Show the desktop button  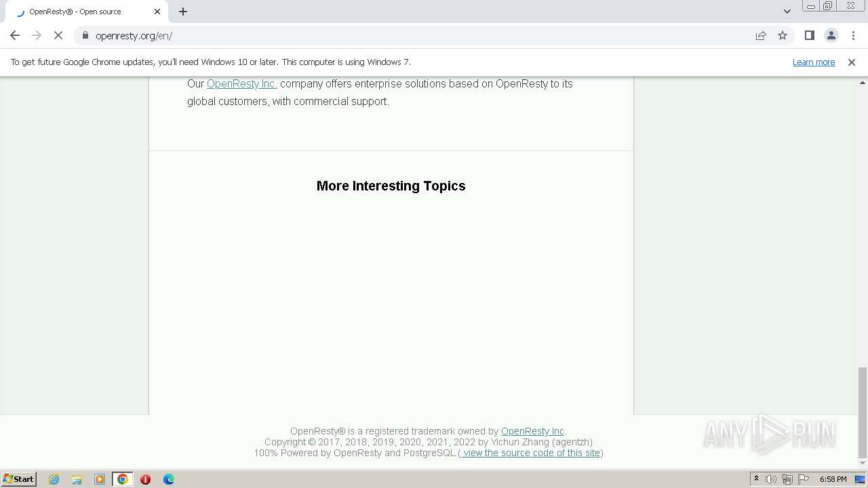tap(861, 479)
